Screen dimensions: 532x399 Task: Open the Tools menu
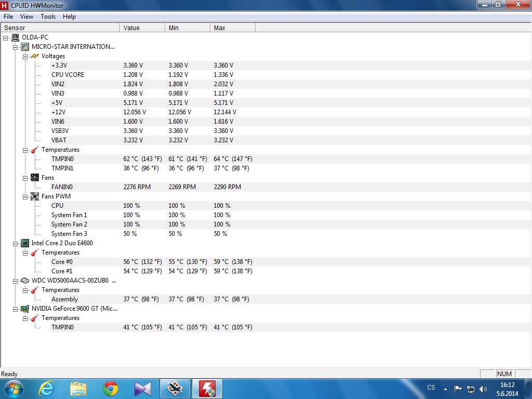click(48, 17)
